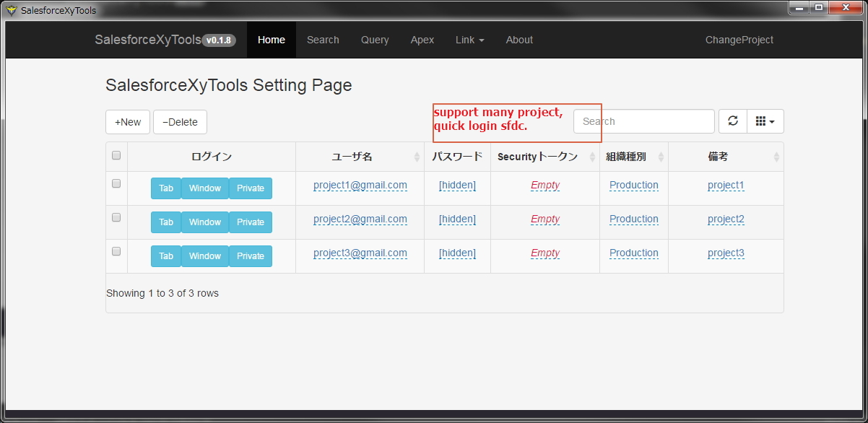Change Production org type for project2
868x423 pixels.
tap(634, 219)
